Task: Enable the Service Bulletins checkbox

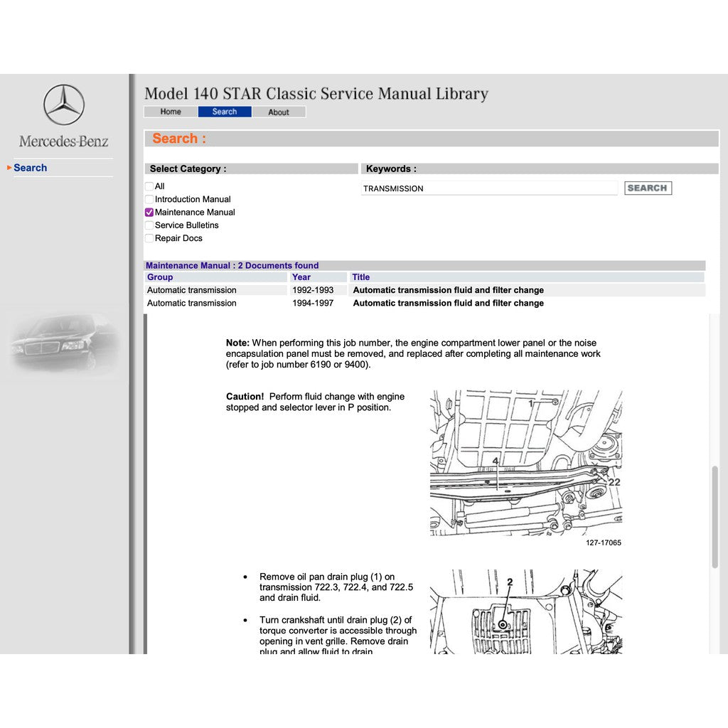Action: [149, 225]
